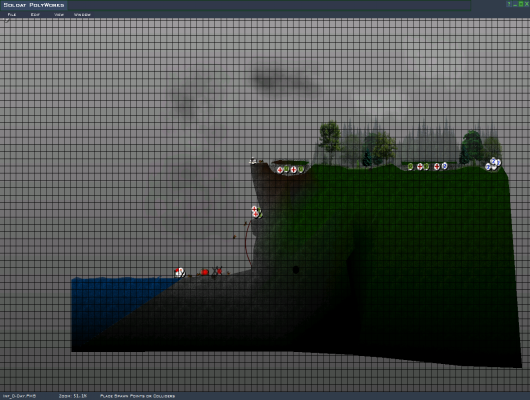
Task: Open the View menu
Action: pyautogui.click(x=59, y=15)
